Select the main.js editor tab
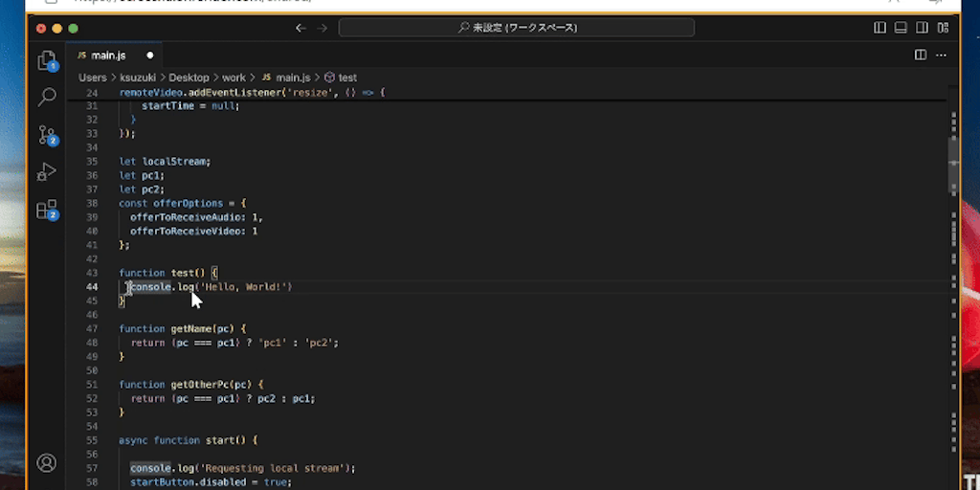980x490 pixels. (x=108, y=56)
